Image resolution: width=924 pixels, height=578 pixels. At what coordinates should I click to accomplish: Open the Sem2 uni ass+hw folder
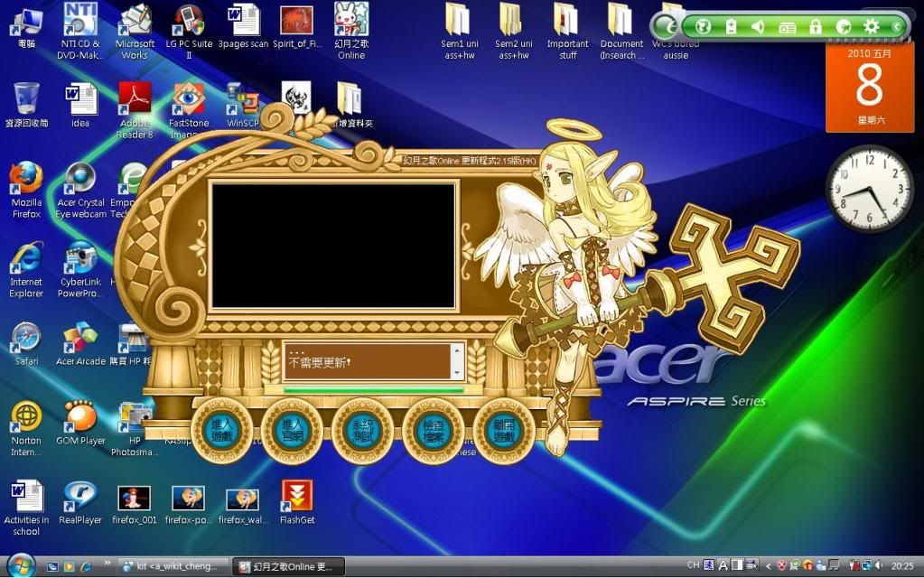(514, 32)
